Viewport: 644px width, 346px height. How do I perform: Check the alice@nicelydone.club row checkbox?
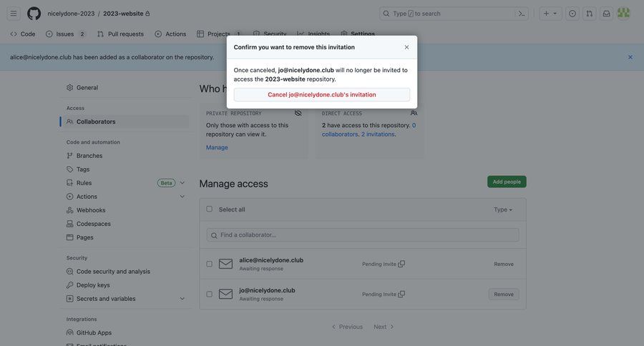(x=210, y=264)
